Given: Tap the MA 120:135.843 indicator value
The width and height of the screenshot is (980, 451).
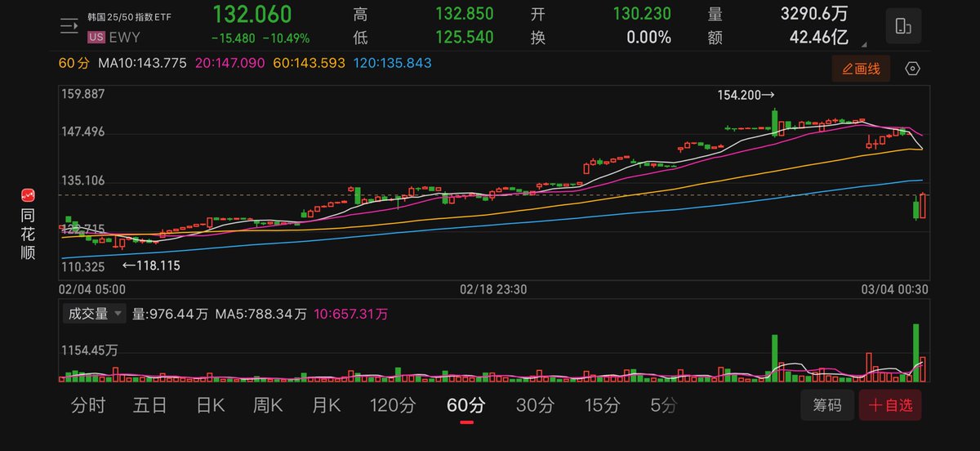Looking at the screenshot, I should [393, 63].
